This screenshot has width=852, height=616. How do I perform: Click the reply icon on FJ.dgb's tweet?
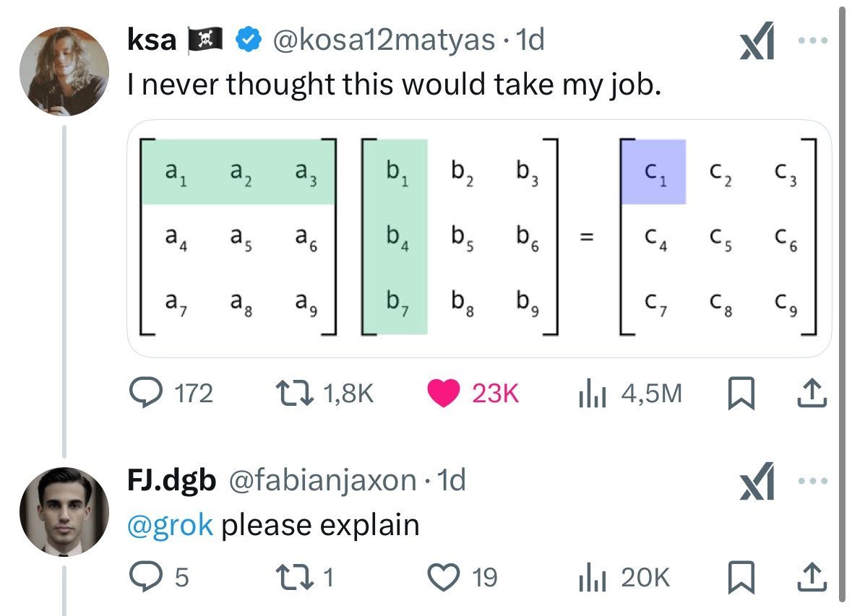[148, 576]
